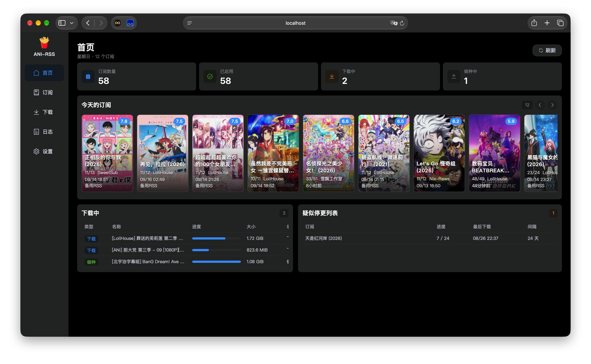Click the 名称 column header
The image size is (591, 364).
point(116,227)
